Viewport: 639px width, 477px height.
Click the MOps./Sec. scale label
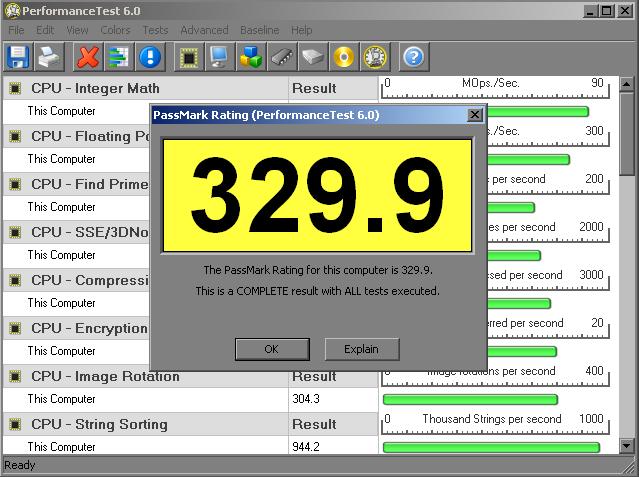490,83
